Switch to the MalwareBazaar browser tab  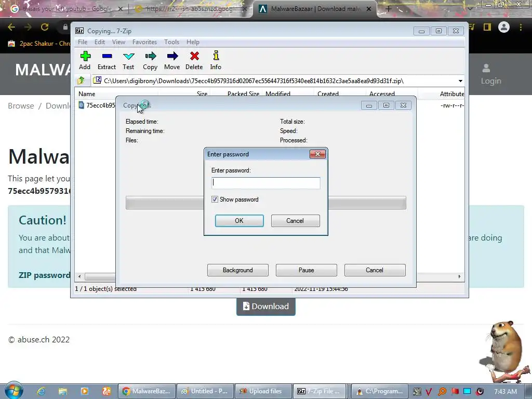tap(315, 9)
